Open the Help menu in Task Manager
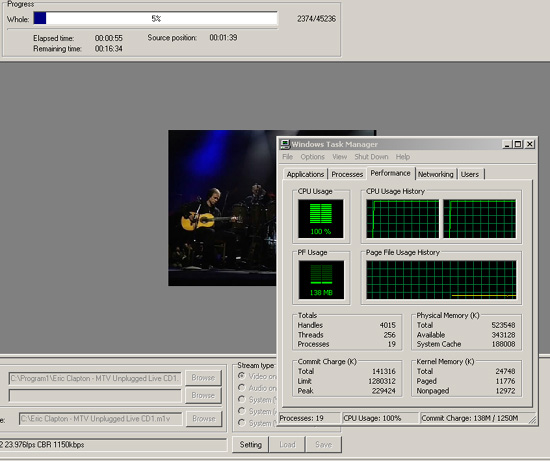This screenshot has height=461, width=550. click(x=403, y=157)
